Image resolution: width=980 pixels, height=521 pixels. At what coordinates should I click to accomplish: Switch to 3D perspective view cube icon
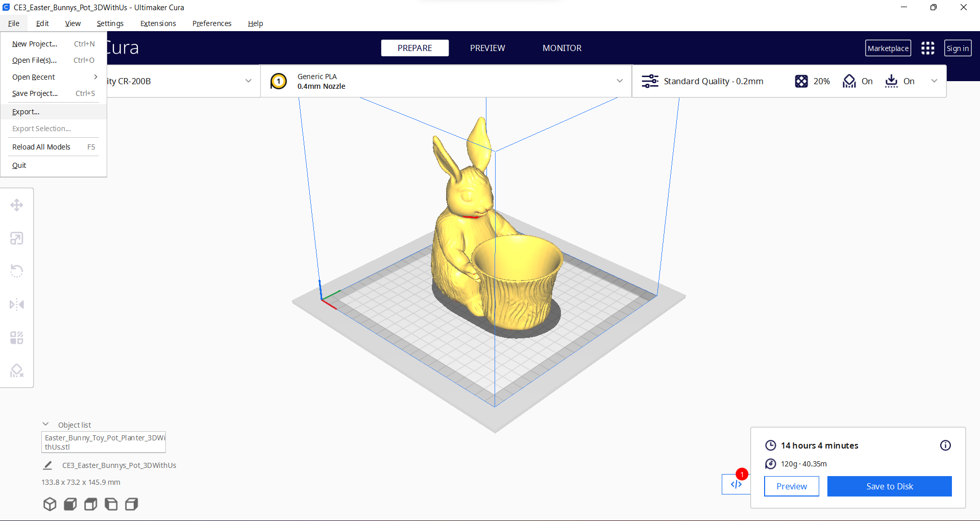click(x=50, y=504)
